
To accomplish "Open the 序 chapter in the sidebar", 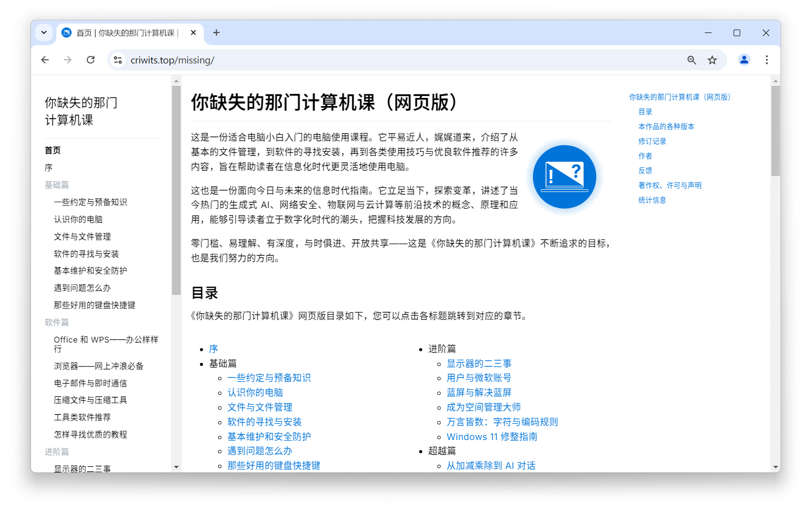I will 49,167.
